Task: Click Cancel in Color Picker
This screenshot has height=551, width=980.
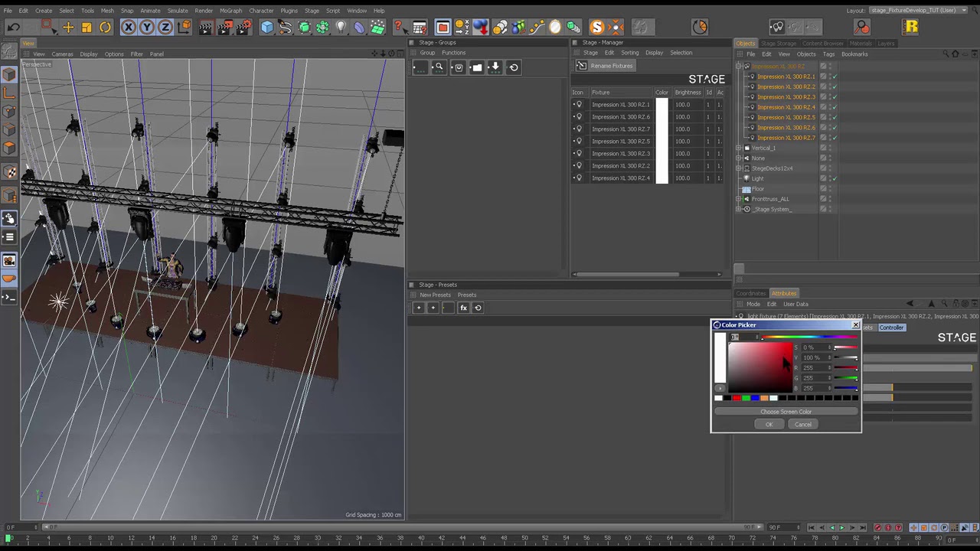Action: pos(803,425)
